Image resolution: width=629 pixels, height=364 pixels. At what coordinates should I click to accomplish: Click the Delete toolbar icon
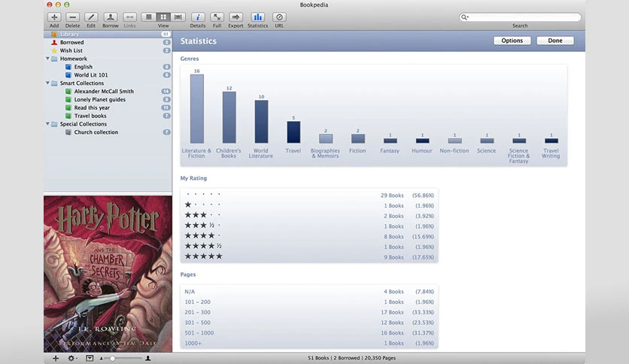73,17
